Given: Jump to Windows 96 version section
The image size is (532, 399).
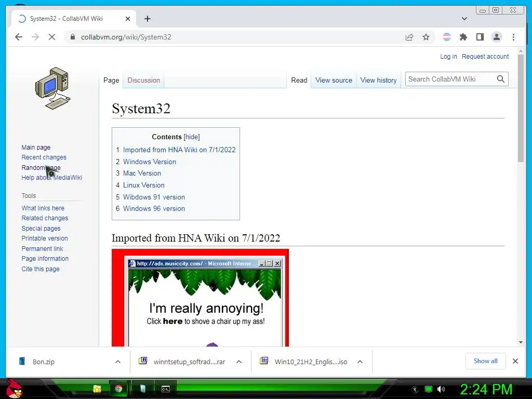Looking at the screenshot, I should click(x=154, y=208).
